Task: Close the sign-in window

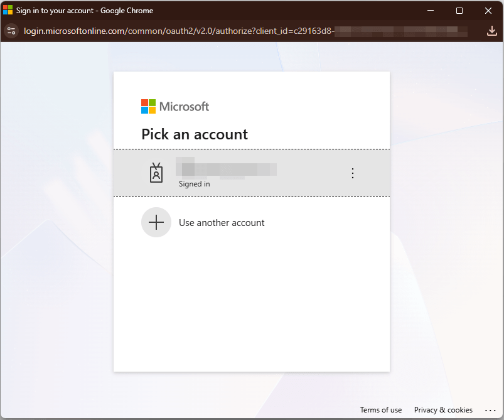Action: tap(488, 11)
